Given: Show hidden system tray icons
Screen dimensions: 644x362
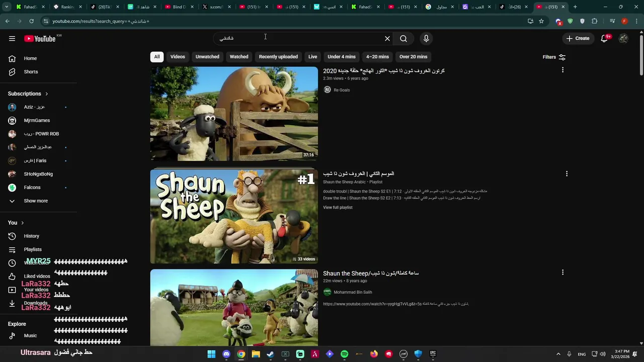Looking at the screenshot, I should (558, 354).
